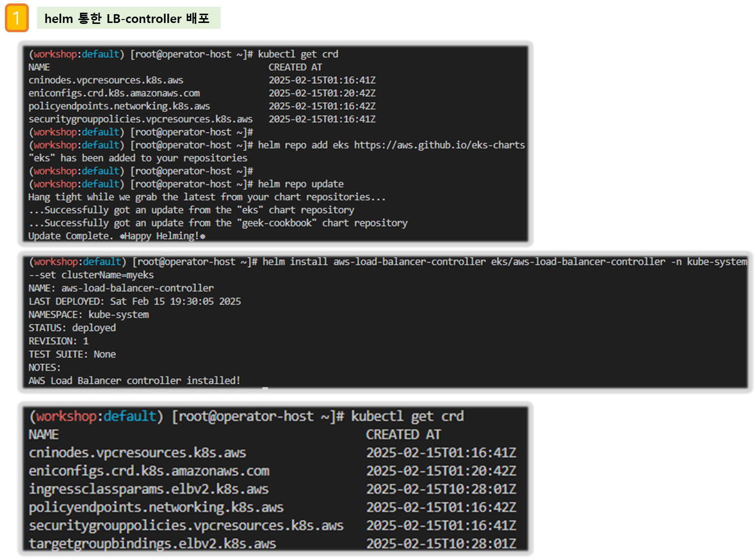756x559 pixels.
Task: Click the 'Hang tight while we grab the latest' line
Action: pyautogui.click(x=207, y=197)
